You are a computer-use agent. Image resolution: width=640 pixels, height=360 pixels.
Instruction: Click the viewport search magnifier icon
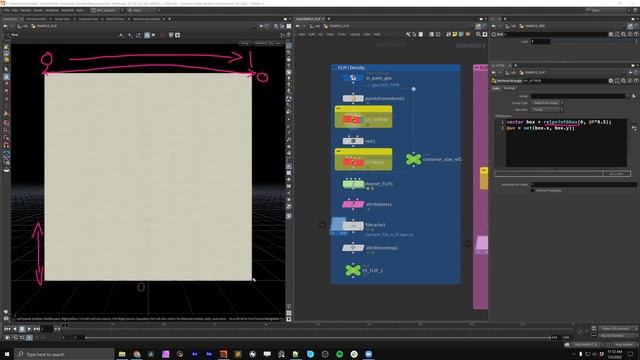pos(276,26)
